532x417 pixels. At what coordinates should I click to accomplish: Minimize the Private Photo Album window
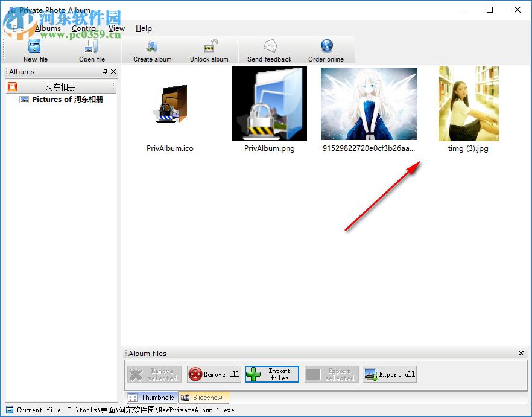463,10
